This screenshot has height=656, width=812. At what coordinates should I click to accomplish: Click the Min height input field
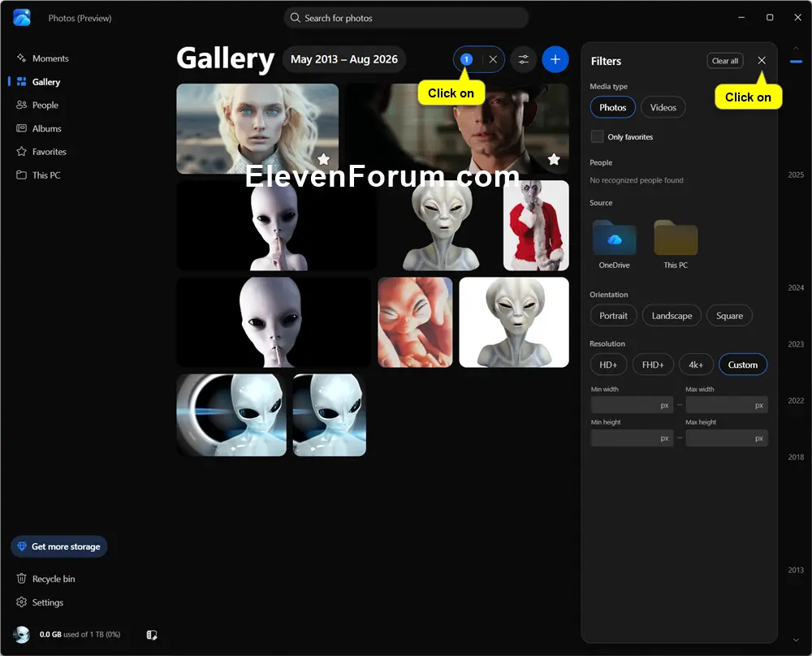point(632,438)
